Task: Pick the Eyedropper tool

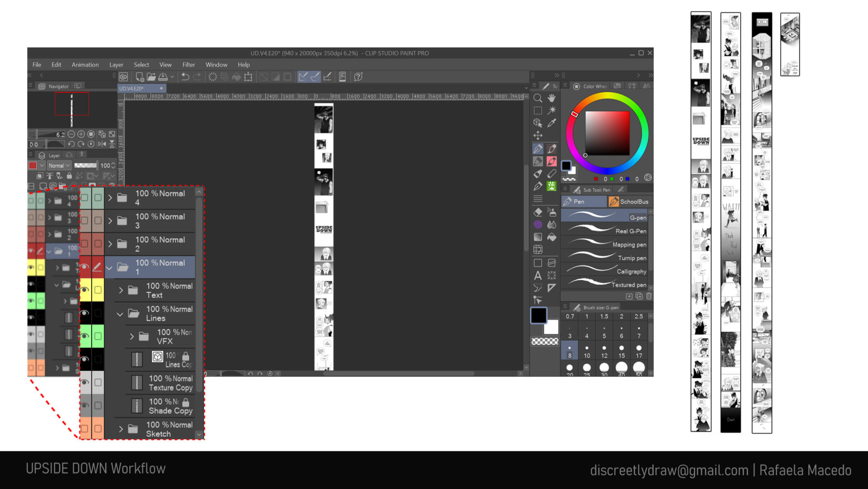Action: tap(552, 123)
